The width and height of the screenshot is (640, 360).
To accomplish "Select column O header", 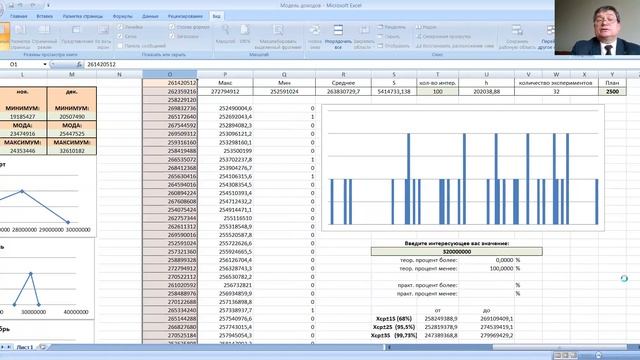I will click(x=170, y=74).
